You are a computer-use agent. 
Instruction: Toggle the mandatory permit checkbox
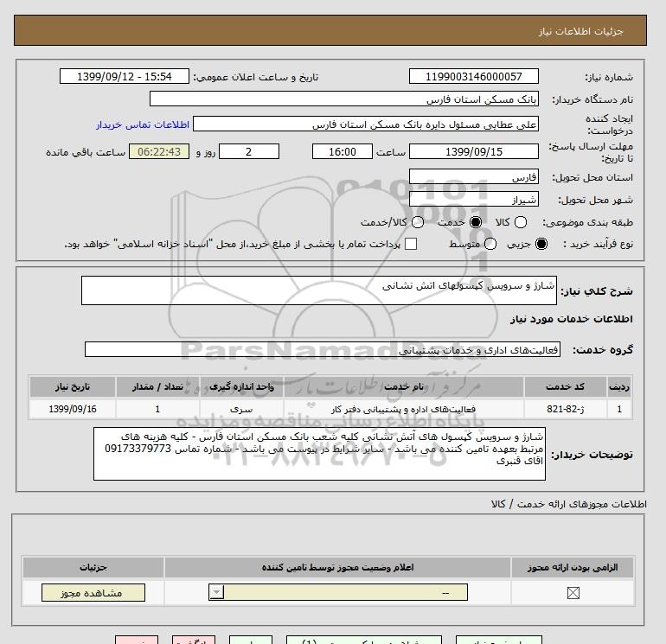tap(573, 593)
